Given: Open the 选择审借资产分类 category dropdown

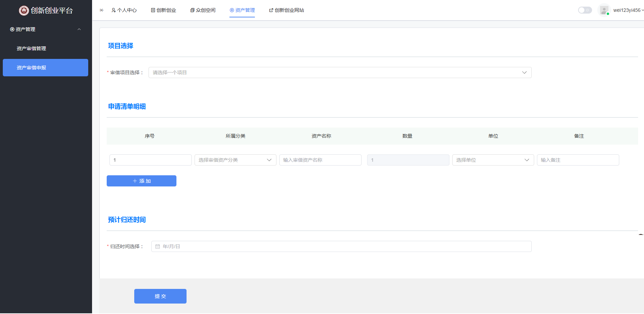Looking at the screenshot, I should [x=235, y=160].
